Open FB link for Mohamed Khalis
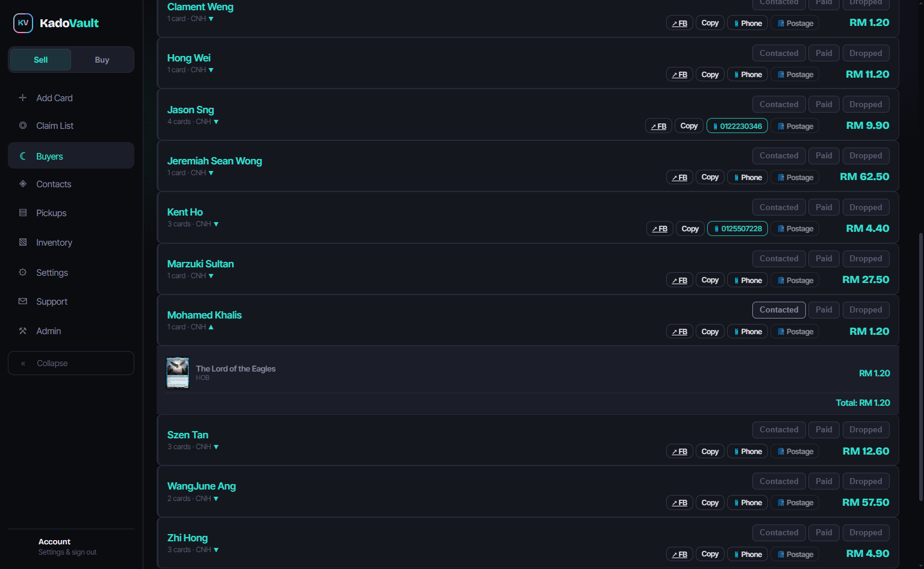Screen dimensions: 924x569 click(679, 332)
